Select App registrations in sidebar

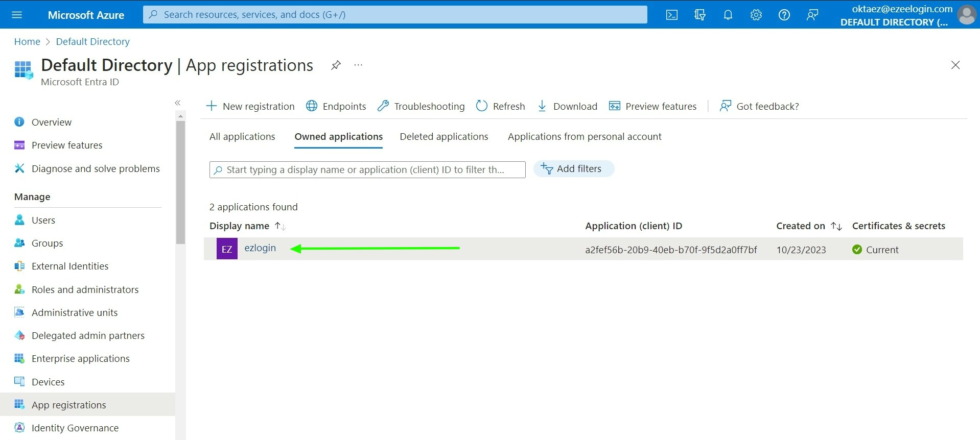[87, 405]
